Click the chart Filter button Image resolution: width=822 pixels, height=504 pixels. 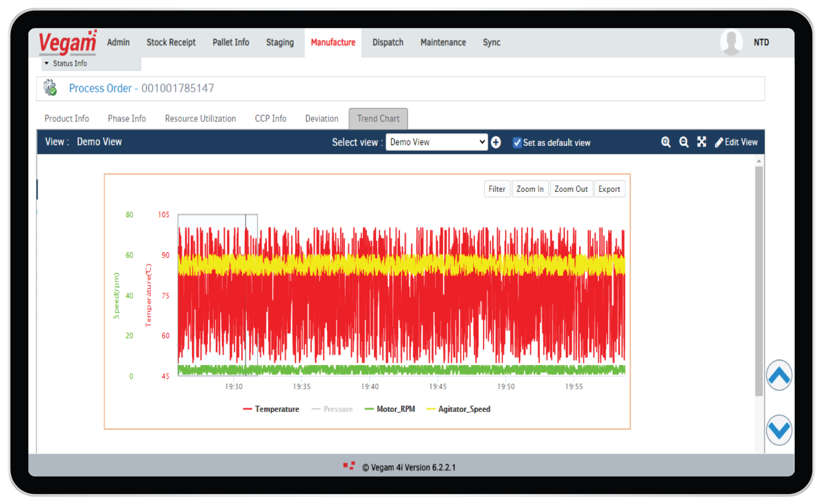coord(497,189)
